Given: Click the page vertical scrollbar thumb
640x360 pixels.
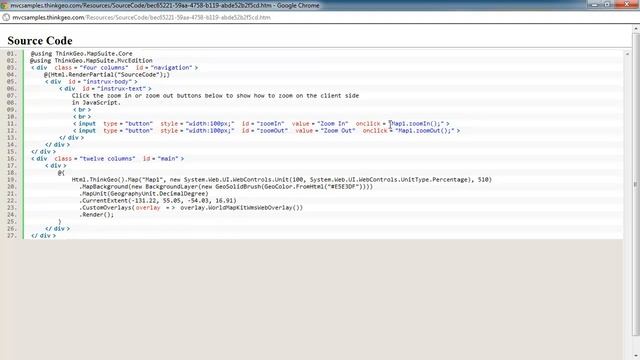Looking at the screenshot, I should 636,184.
